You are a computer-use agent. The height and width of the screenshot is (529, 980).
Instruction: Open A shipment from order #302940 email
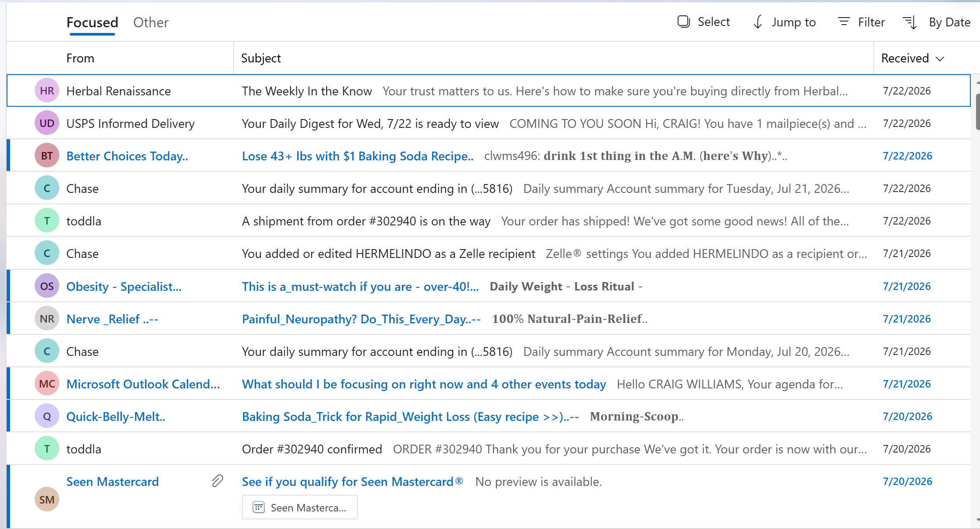click(489, 221)
